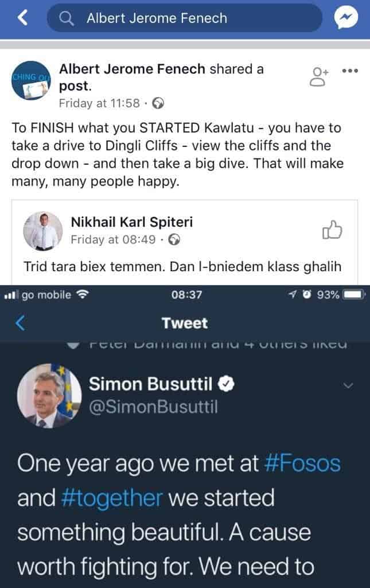
Task: Open the @SimonBusuttil handle
Action: 153,407
